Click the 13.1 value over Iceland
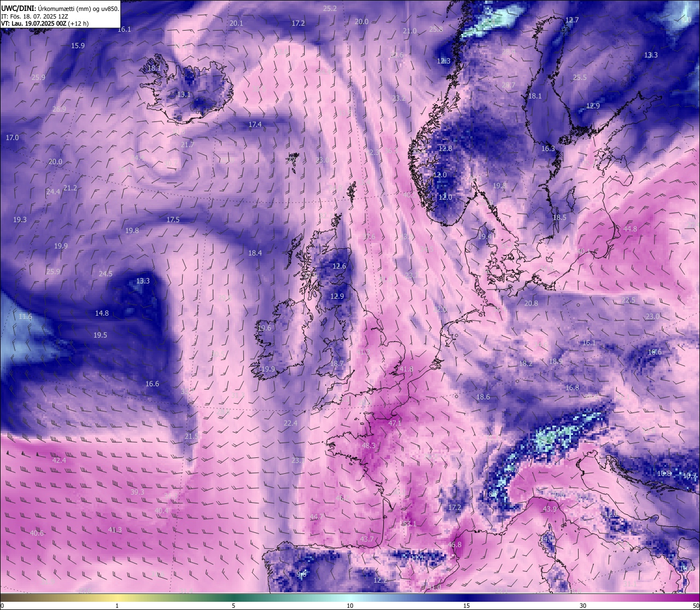700x610 pixels. [x=184, y=95]
